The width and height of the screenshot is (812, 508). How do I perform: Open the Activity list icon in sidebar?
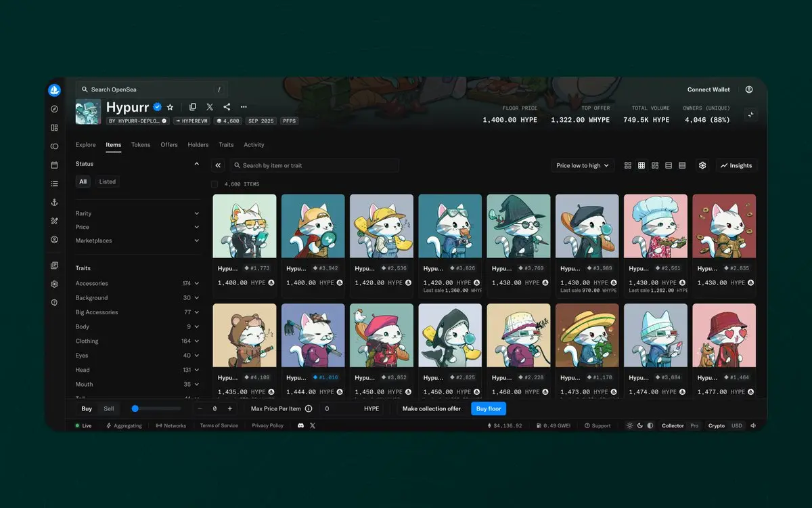[x=54, y=184]
